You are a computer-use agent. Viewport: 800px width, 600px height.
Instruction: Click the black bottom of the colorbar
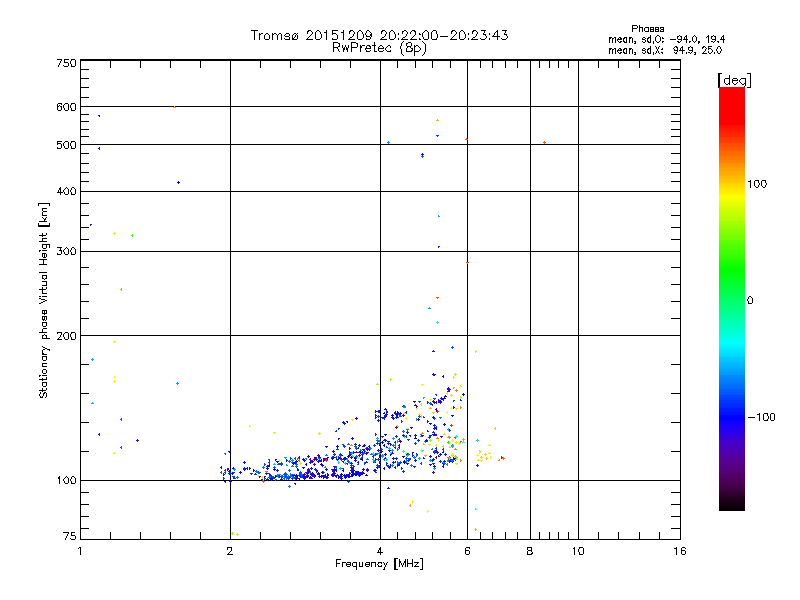click(732, 503)
